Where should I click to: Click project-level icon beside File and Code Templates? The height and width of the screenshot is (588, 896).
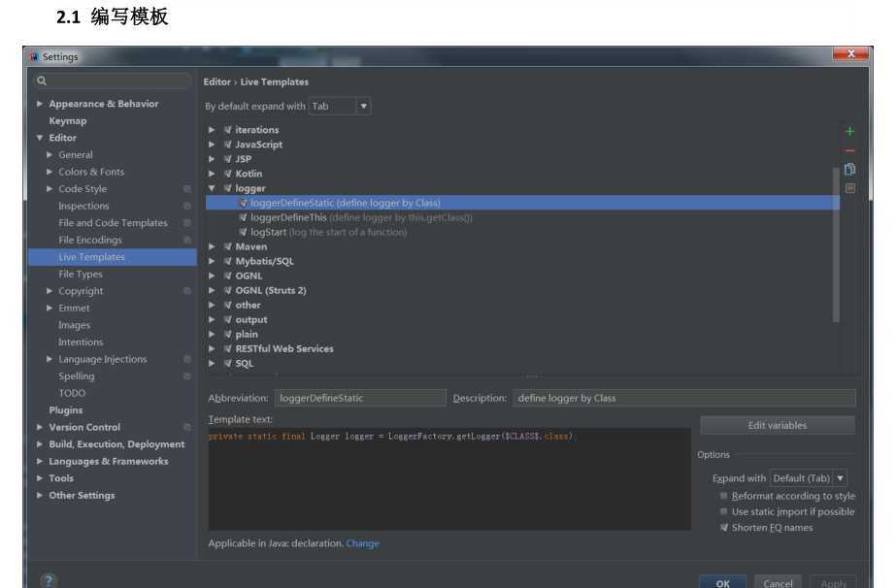[x=186, y=223]
